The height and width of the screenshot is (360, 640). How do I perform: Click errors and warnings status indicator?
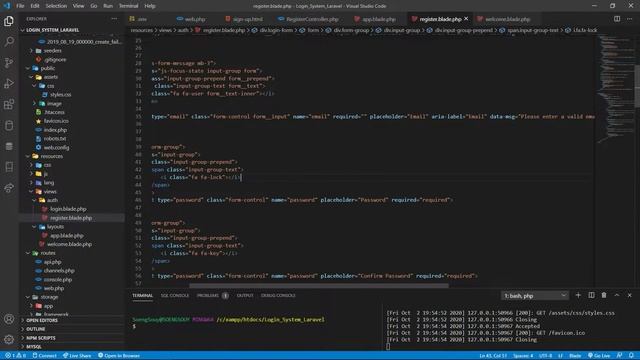tap(15, 356)
